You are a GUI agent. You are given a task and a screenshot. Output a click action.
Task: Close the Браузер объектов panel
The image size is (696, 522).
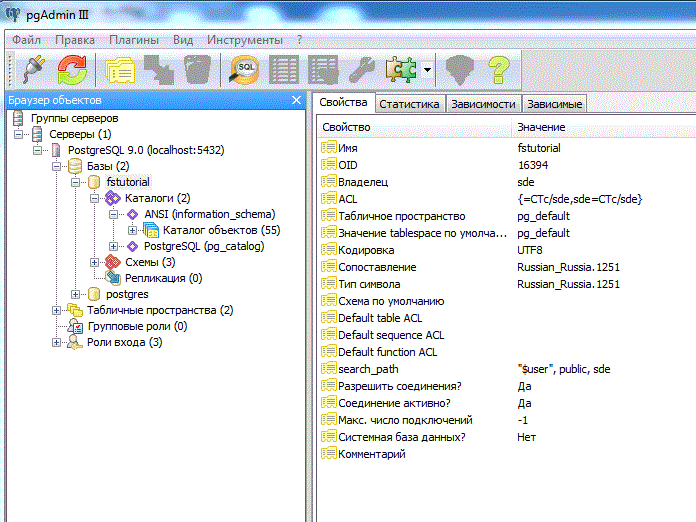click(x=296, y=100)
